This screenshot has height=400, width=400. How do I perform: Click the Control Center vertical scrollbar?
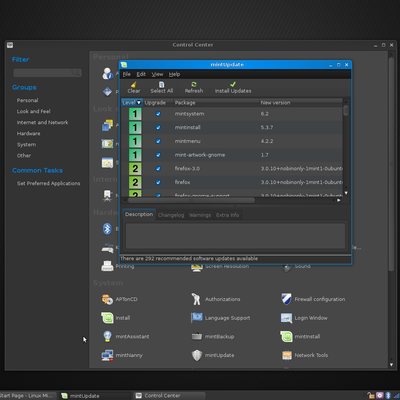(391, 163)
